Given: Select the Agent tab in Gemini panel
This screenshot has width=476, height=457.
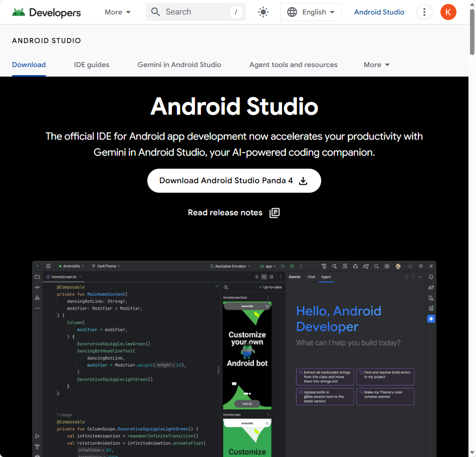Looking at the screenshot, I should tap(326, 277).
